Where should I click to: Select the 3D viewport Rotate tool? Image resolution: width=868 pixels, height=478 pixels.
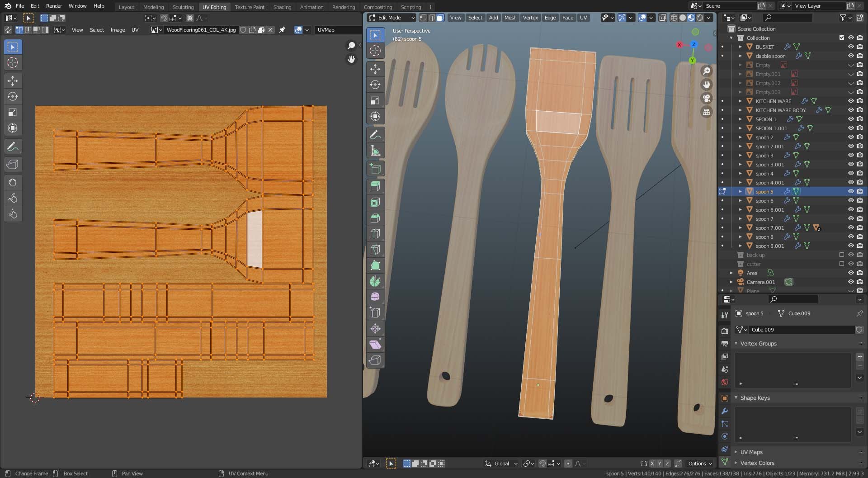point(375,85)
